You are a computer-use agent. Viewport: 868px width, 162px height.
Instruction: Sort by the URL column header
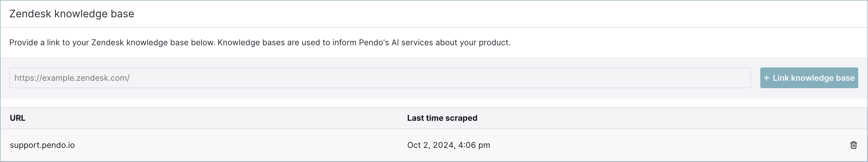(x=18, y=118)
